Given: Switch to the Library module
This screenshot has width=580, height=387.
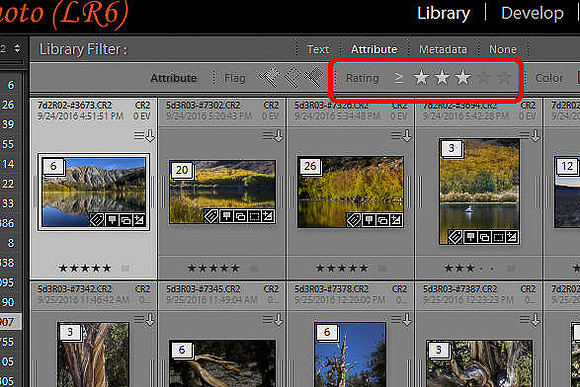Looking at the screenshot, I should pos(443,14).
